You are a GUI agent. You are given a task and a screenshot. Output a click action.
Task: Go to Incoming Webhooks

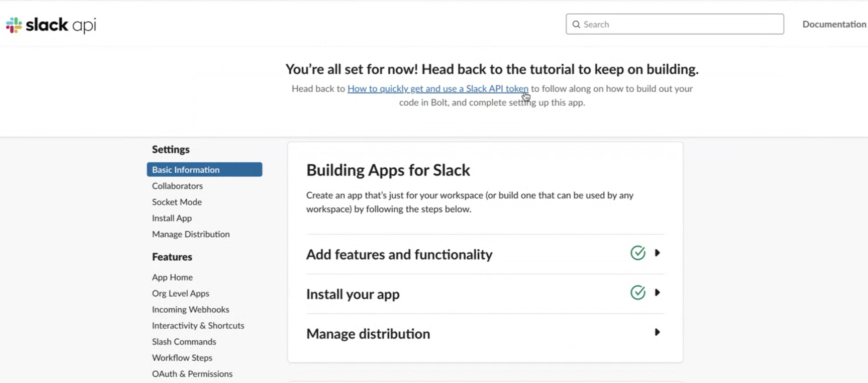[191, 310]
